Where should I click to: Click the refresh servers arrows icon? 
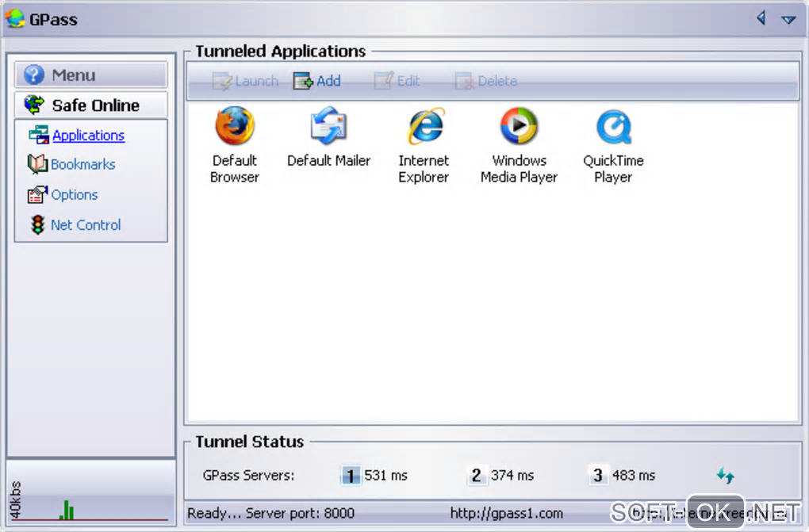coord(726,475)
